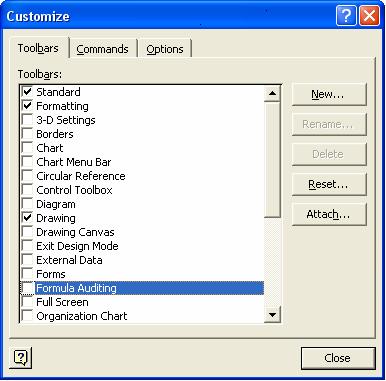The height and width of the screenshot is (381, 386).
Task: Click the Close button at bottom
Action: tap(338, 358)
